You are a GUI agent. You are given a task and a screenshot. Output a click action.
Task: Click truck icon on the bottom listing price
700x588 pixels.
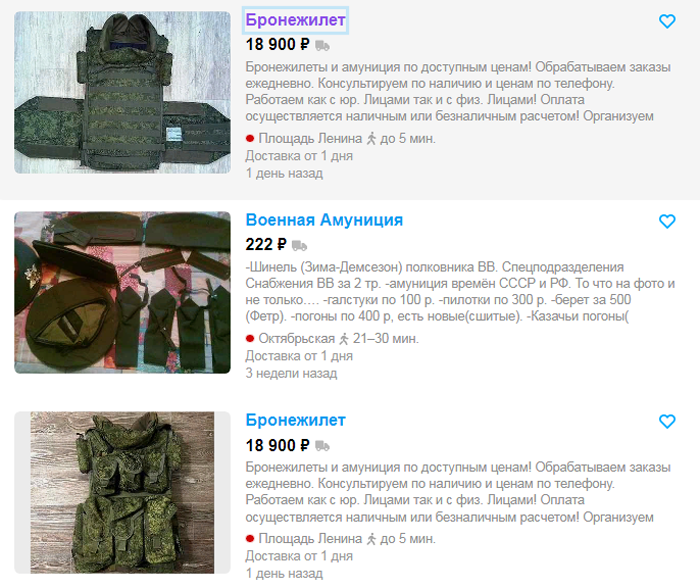[x=322, y=446]
